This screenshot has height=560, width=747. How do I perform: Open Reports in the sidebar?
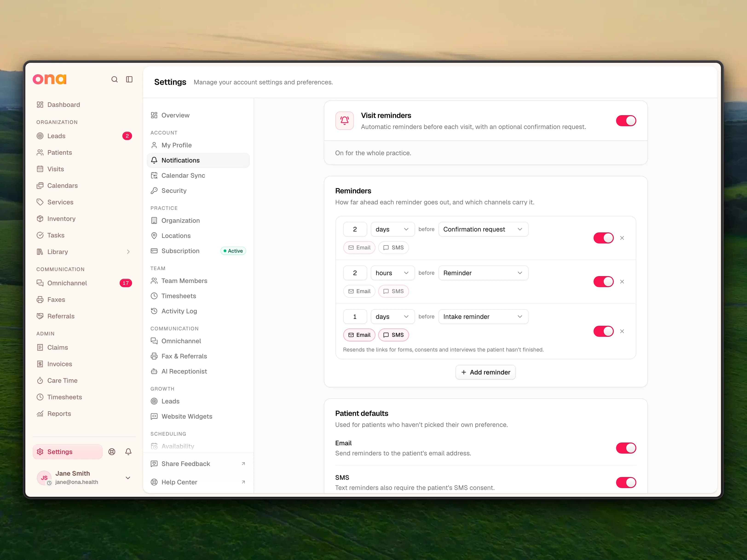click(x=84, y=414)
